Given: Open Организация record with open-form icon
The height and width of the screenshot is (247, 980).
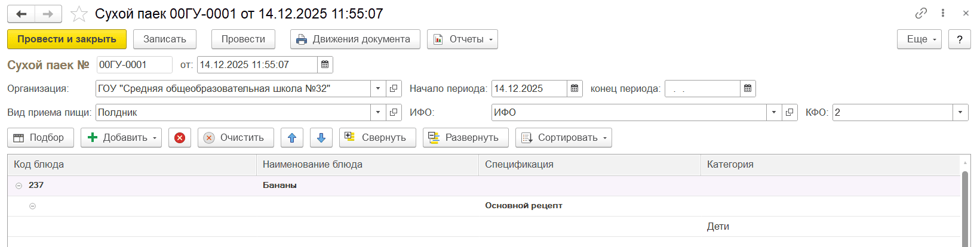Looking at the screenshot, I should point(394,89).
